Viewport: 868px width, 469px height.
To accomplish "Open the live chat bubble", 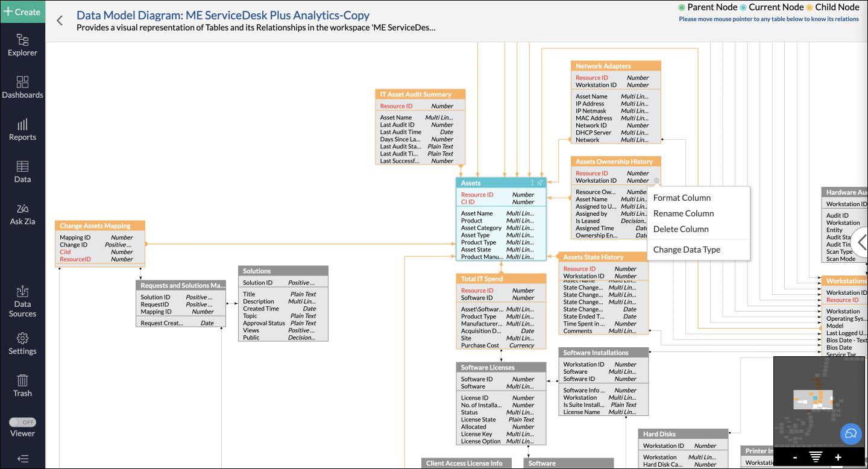I will point(851,434).
